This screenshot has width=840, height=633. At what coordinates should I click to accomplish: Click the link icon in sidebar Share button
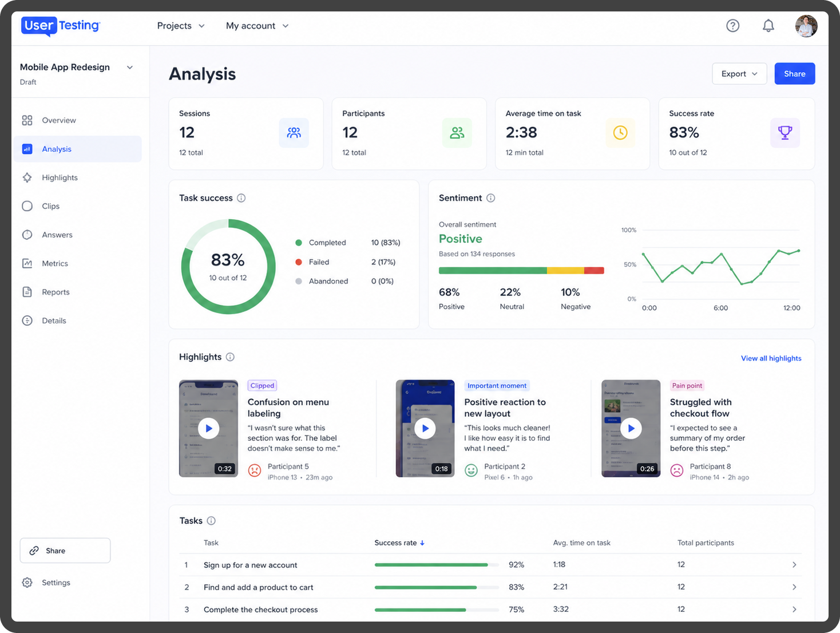point(34,551)
